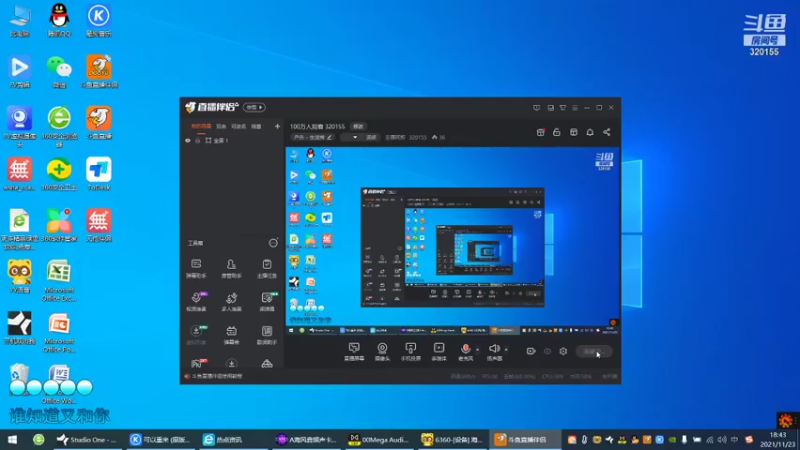Click the unlock padlock icon in header

tap(557, 132)
